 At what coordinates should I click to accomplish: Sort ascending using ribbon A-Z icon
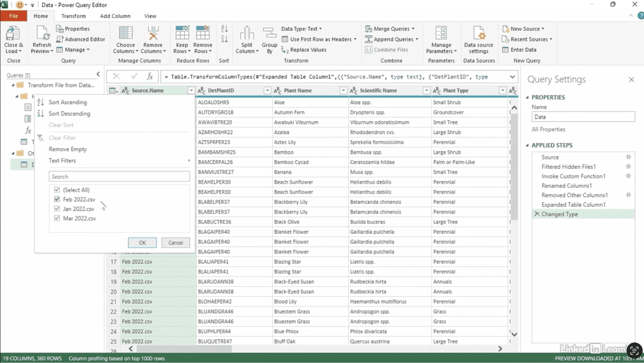coord(224,29)
